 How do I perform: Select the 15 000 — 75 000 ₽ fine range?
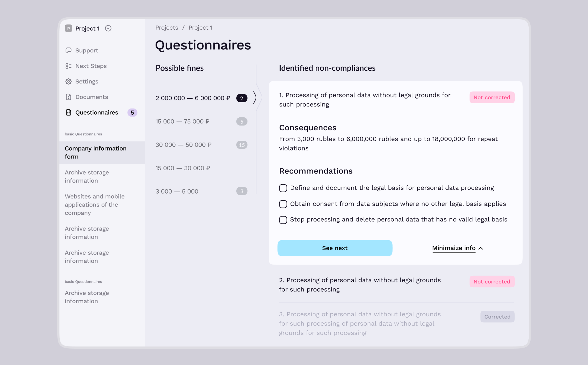[201, 121]
